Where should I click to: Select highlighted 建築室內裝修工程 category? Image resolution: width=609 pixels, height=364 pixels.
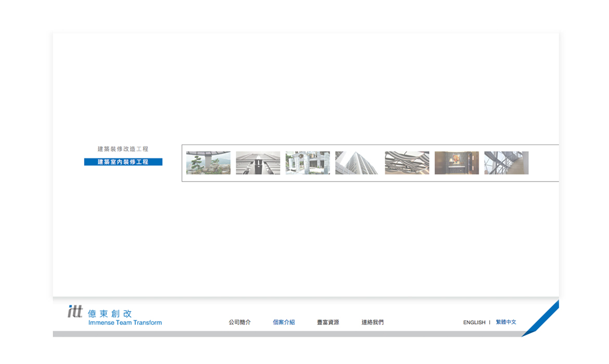(x=123, y=162)
